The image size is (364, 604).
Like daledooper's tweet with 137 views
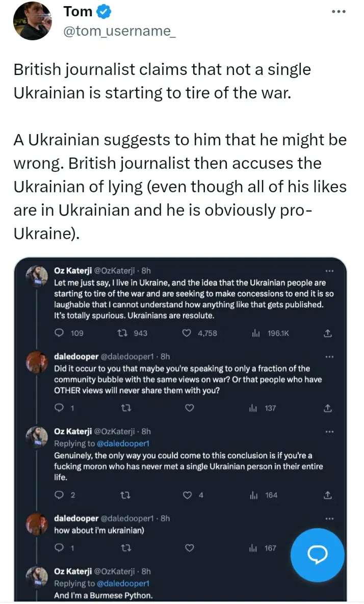tap(189, 408)
